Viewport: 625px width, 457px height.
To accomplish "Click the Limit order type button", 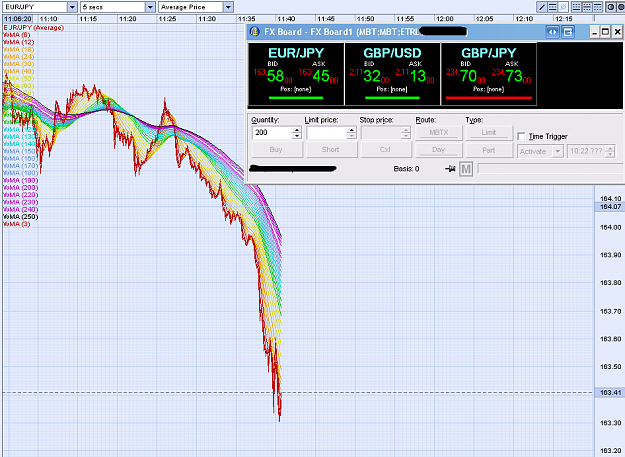I will click(x=489, y=133).
